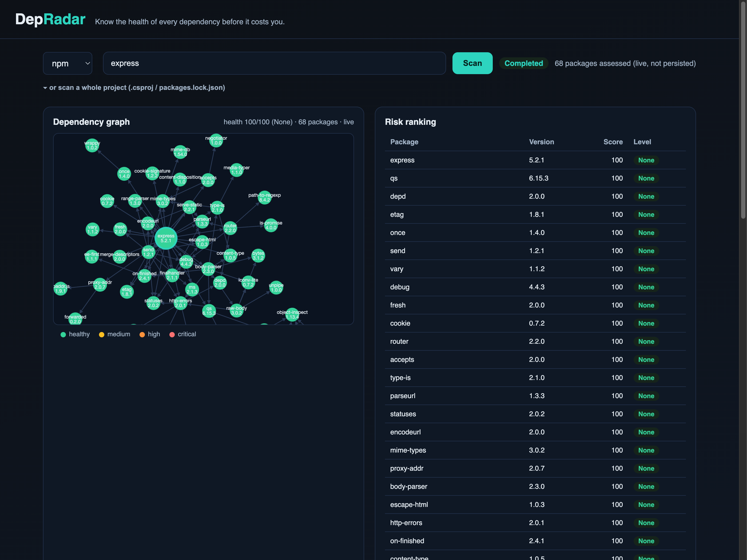Click the critical red legend dot

pyautogui.click(x=172, y=334)
